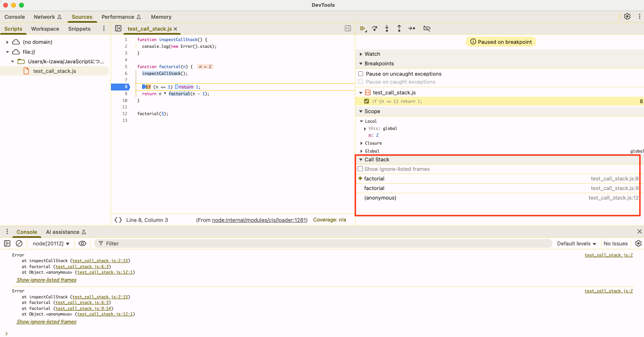Expand the Watch section
This screenshot has height=337, width=644.
pyautogui.click(x=361, y=54)
